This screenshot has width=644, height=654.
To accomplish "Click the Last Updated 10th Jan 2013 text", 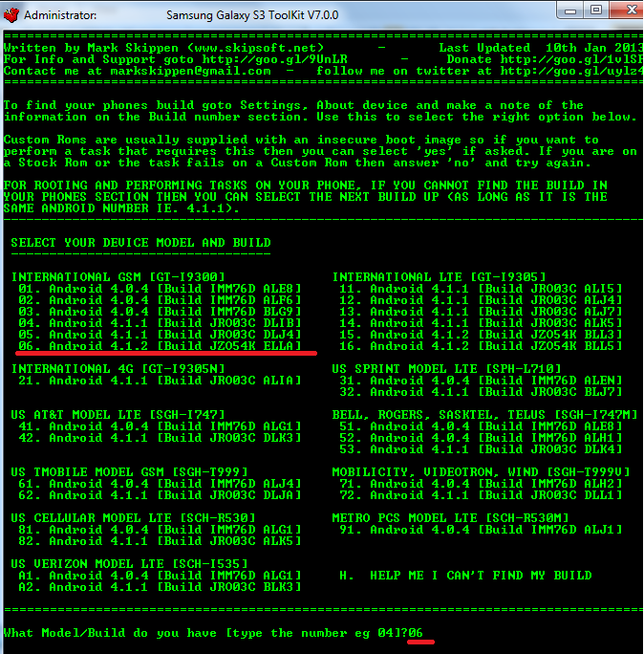I will tap(541, 48).
